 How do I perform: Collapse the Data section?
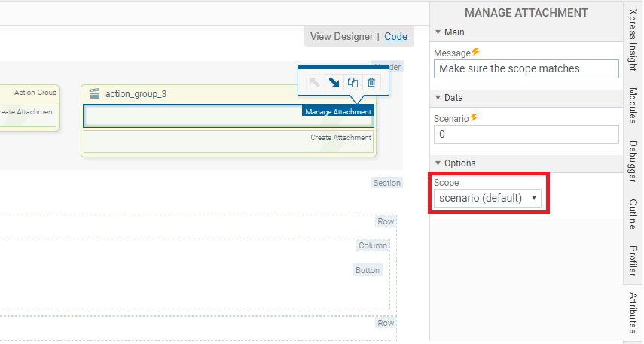(x=438, y=98)
